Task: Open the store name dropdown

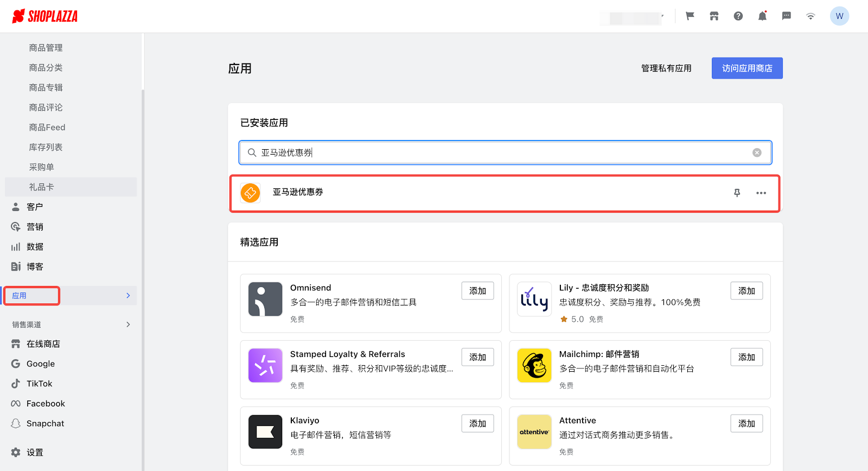Action: click(x=632, y=17)
